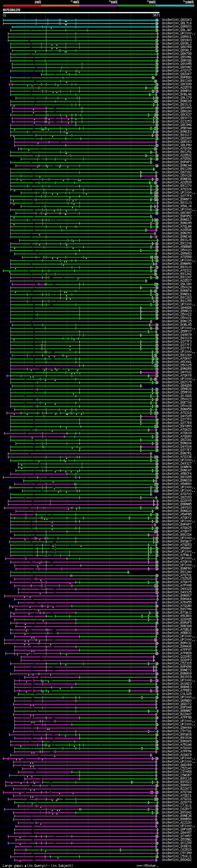Select UniRef100_B9HUK4 label
Viewport: 197px width, 868px height.
pyautogui.click(x=177, y=599)
